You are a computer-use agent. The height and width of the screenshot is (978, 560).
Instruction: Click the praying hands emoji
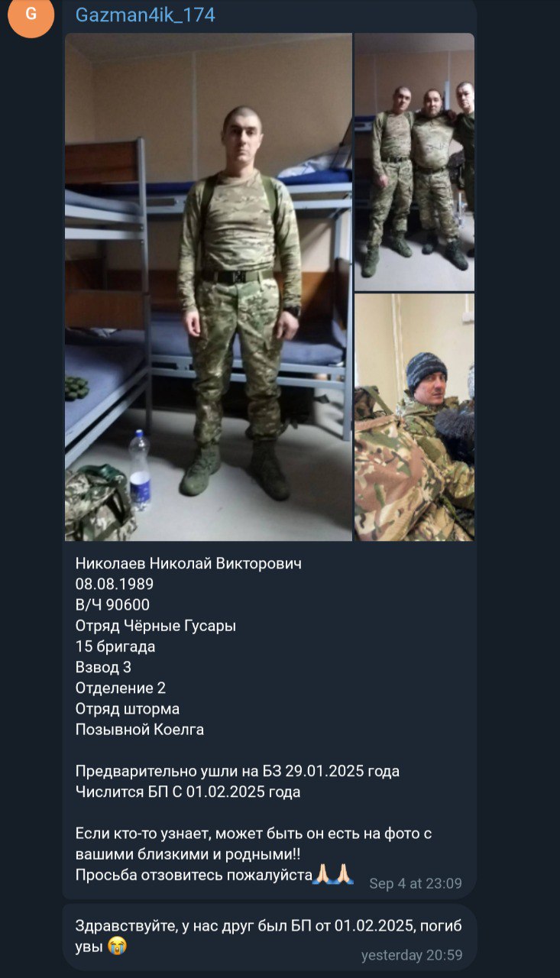pos(333,874)
